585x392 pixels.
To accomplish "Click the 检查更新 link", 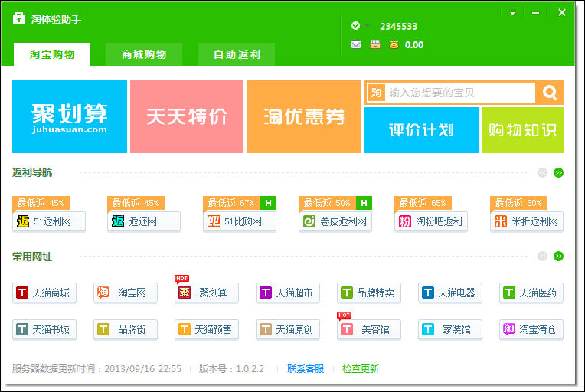I will [361, 369].
